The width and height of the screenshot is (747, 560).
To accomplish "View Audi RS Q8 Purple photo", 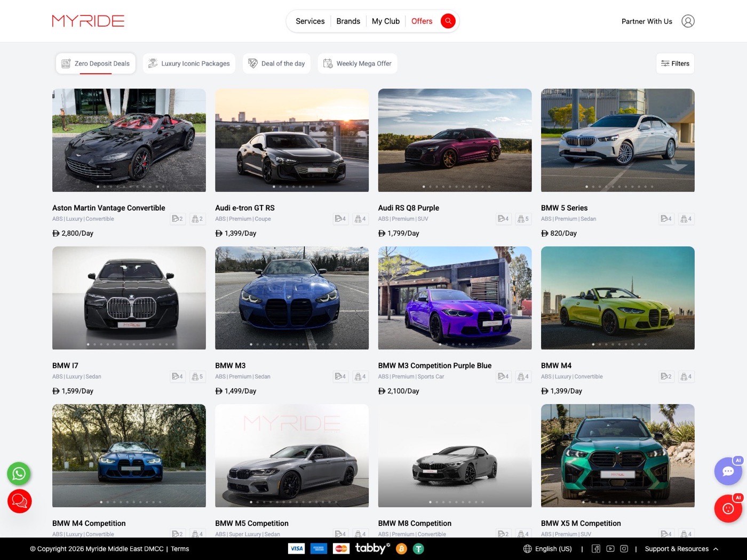I will tap(455, 140).
